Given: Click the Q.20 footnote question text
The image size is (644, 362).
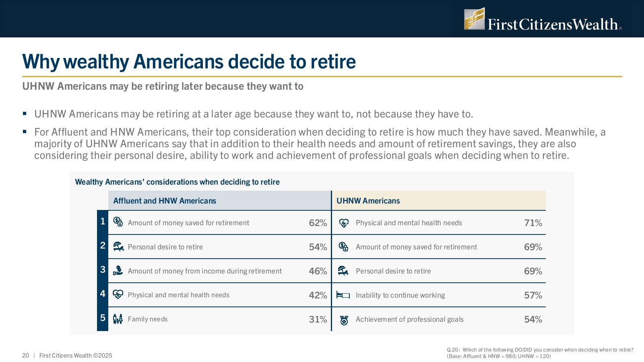Looking at the screenshot, I should pyautogui.click(x=540, y=350).
